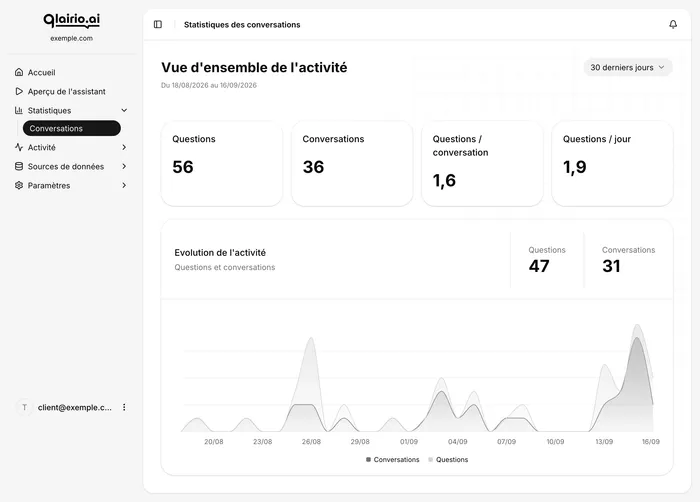Click the 23/08 axis label
This screenshot has height=502, width=700.
[x=262, y=442]
